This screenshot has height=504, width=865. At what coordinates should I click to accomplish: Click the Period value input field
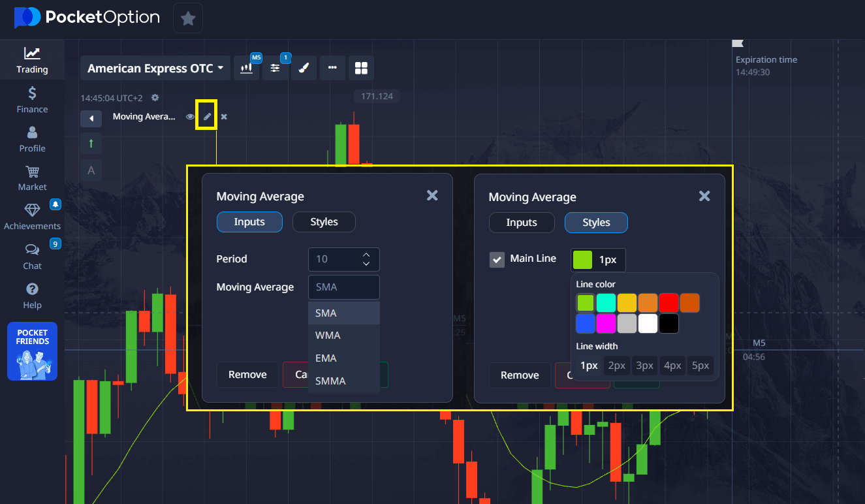[x=334, y=259]
